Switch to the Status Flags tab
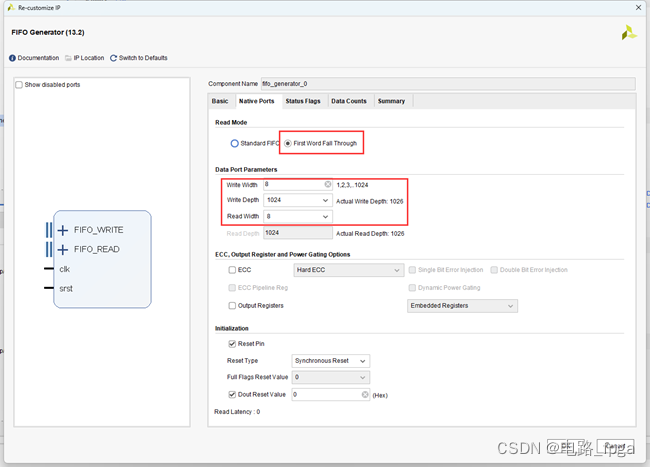 coord(303,101)
